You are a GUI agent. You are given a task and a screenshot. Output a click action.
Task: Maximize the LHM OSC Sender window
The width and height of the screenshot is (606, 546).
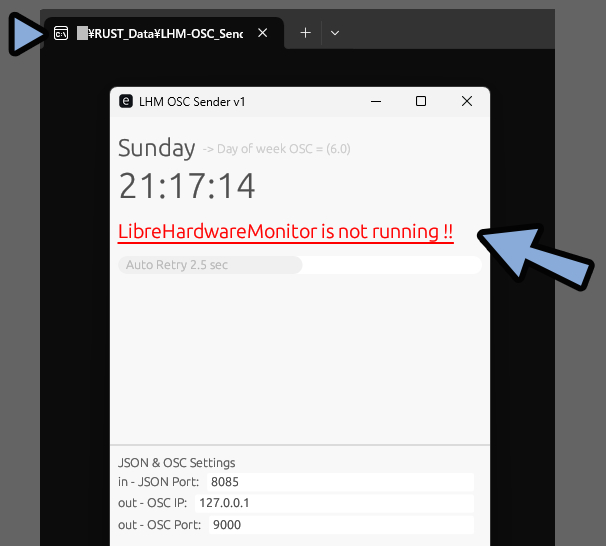click(x=421, y=101)
